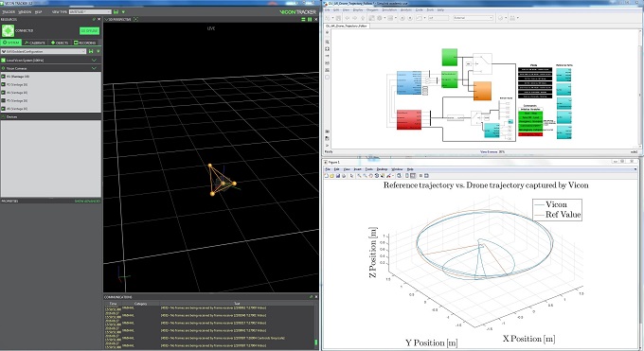
Task: Click the Save Figure icon in the Figure 1 toolbar
Action: (338, 176)
